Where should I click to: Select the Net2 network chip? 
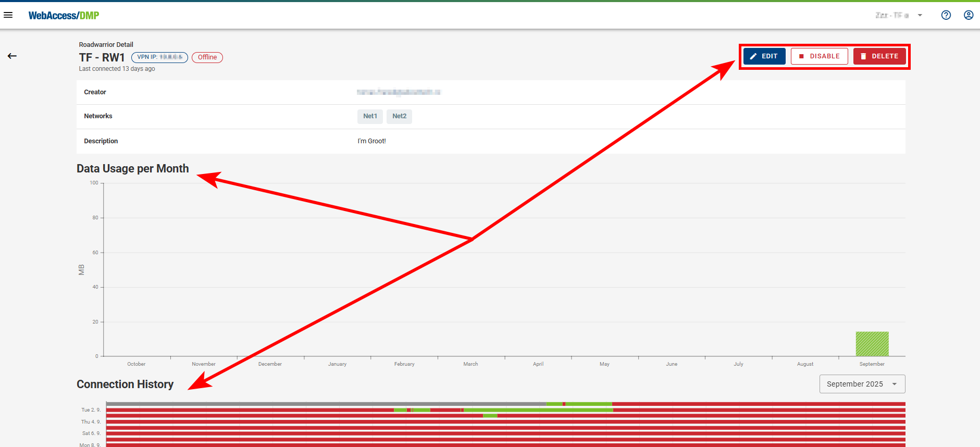(399, 116)
